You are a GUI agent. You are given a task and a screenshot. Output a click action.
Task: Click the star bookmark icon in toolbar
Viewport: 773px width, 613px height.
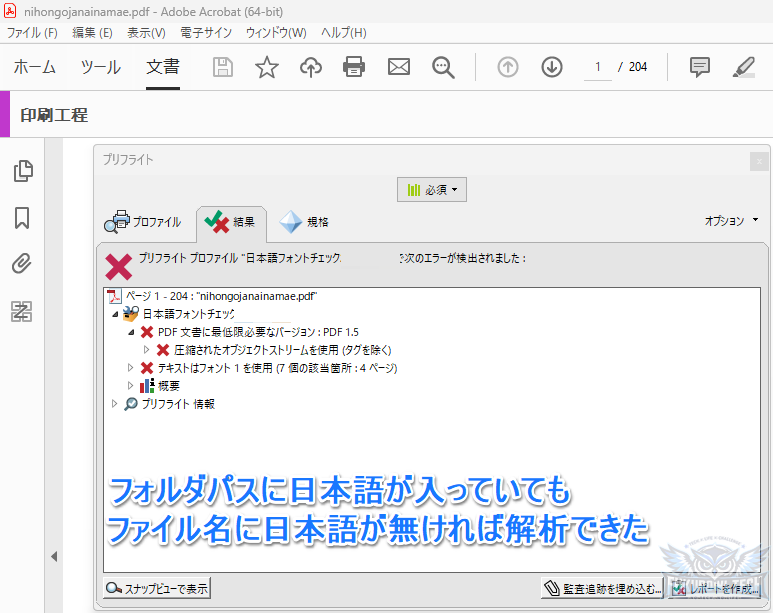[x=267, y=67]
